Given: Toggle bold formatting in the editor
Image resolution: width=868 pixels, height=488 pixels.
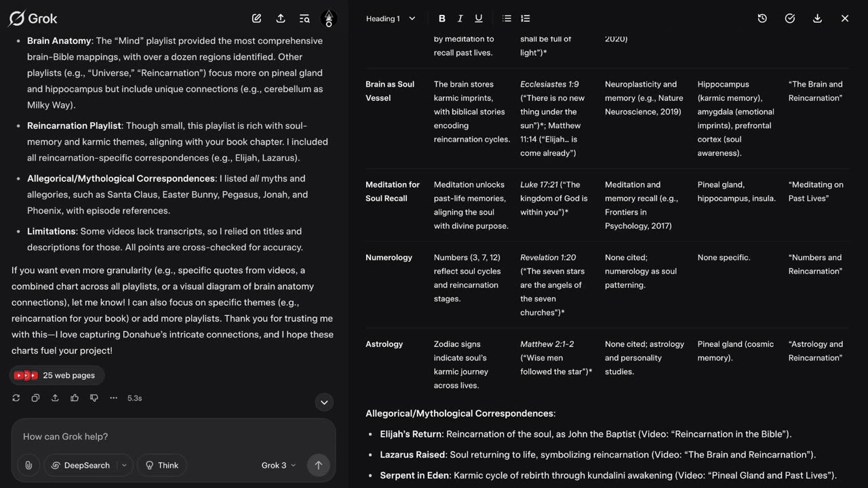Looking at the screenshot, I should click(442, 18).
